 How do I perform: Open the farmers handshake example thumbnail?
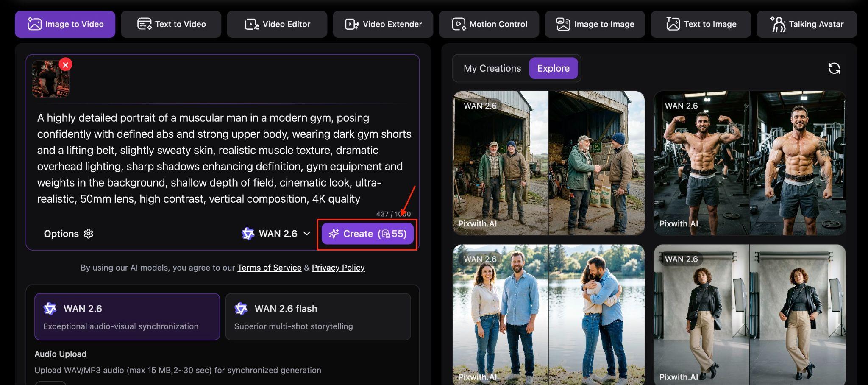(x=548, y=163)
